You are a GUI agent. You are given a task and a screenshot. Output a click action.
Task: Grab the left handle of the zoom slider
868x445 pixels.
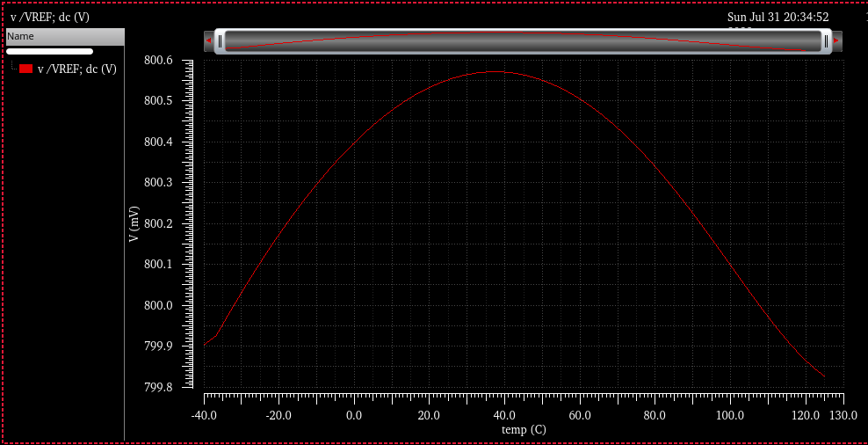220,41
